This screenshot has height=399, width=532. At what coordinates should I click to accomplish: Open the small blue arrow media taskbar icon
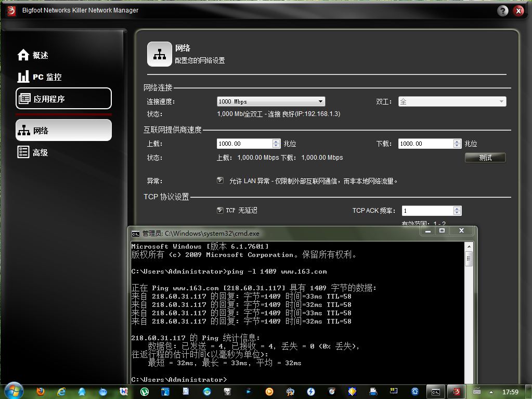tap(249, 392)
